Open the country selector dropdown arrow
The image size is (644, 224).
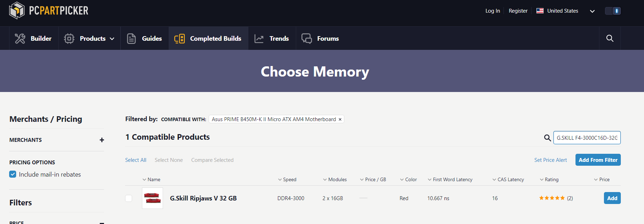[592, 11]
